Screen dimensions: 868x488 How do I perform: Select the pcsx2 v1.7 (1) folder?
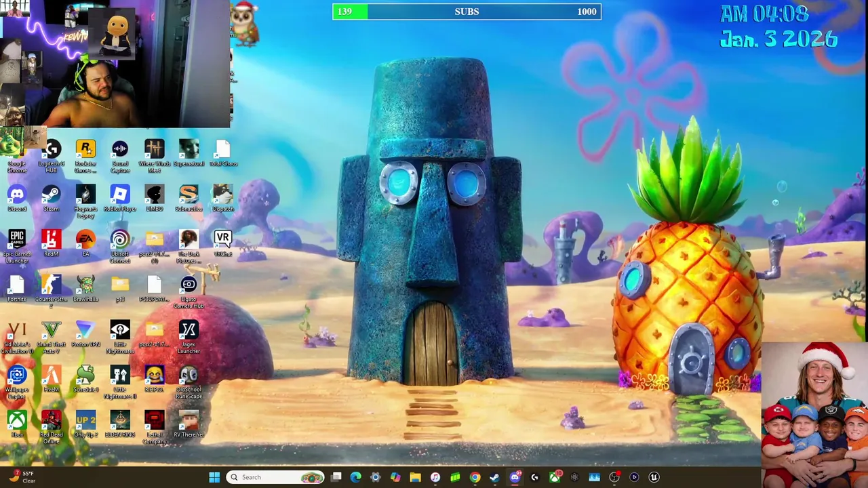coord(154,247)
